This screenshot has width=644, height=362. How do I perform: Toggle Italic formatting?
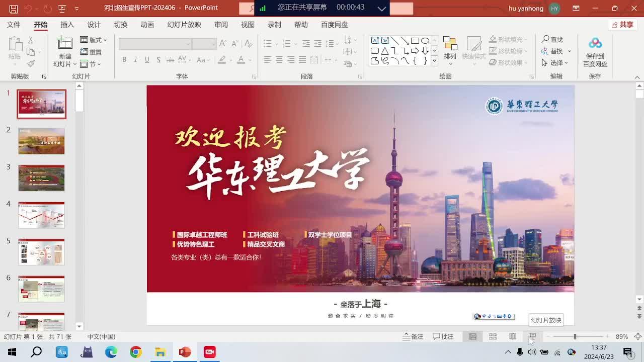point(135,60)
